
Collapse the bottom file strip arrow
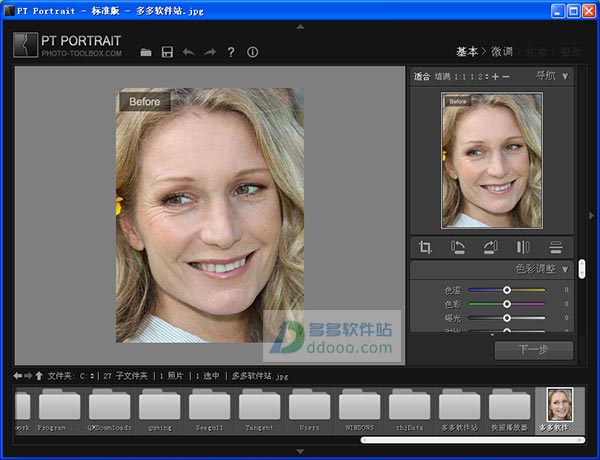coord(300,452)
